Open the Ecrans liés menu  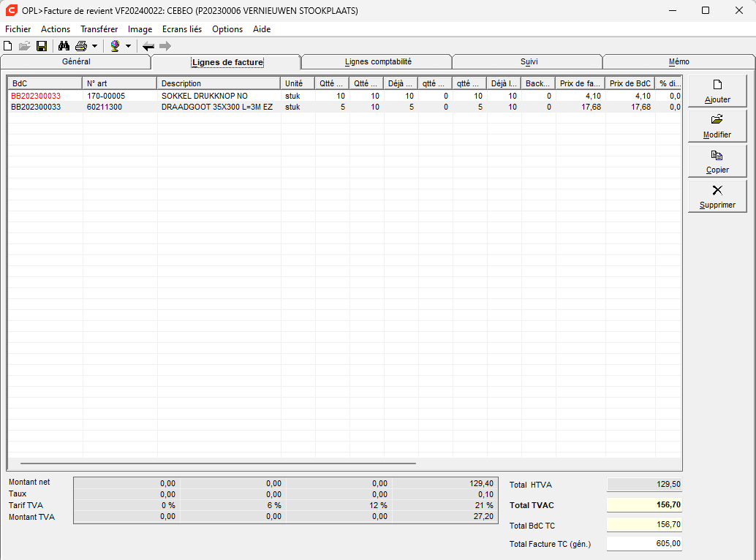[x=182, y=29]
